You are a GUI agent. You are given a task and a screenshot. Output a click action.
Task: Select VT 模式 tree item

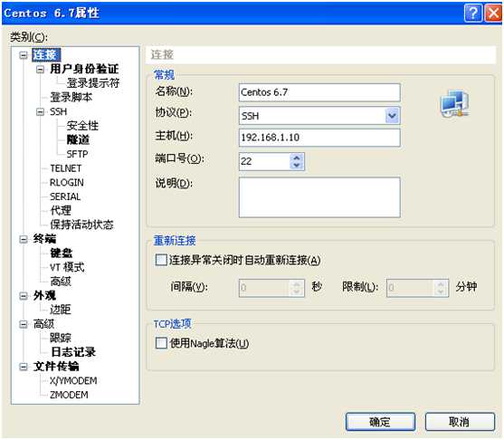pos(67,267)
